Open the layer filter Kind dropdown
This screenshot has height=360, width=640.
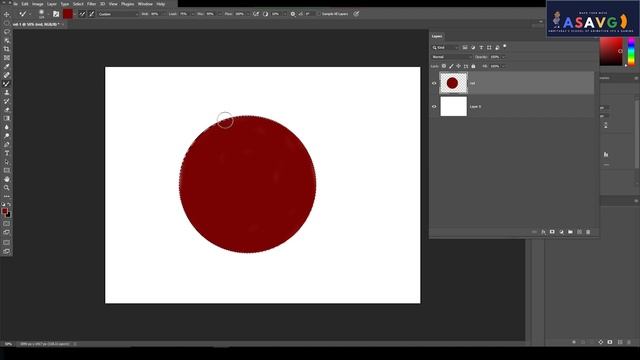[x=445, y=48]
